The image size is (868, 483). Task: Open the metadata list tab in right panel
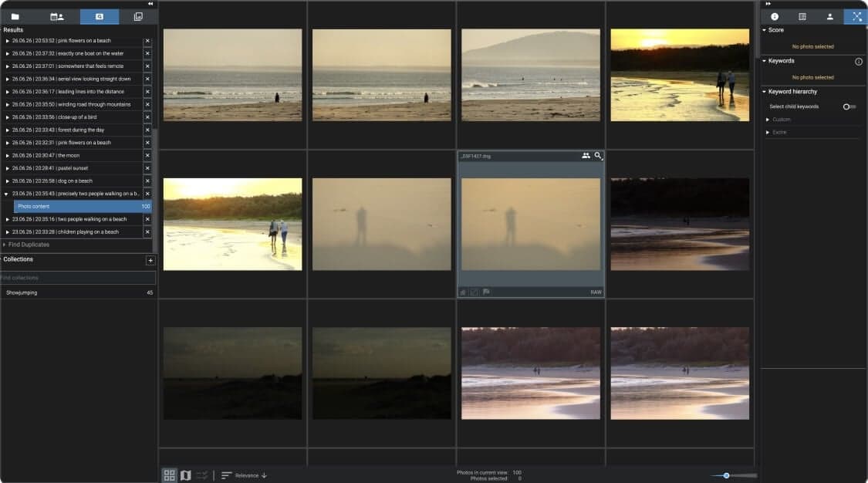click(802, 17)
